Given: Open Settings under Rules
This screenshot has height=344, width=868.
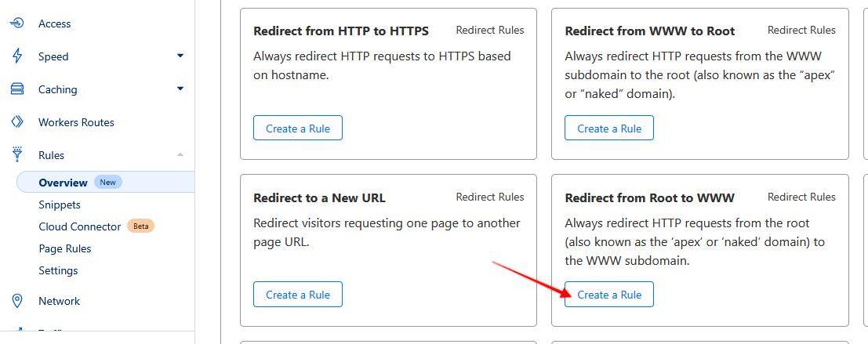Looking at the screenshot, I should (x=58, y=270).
